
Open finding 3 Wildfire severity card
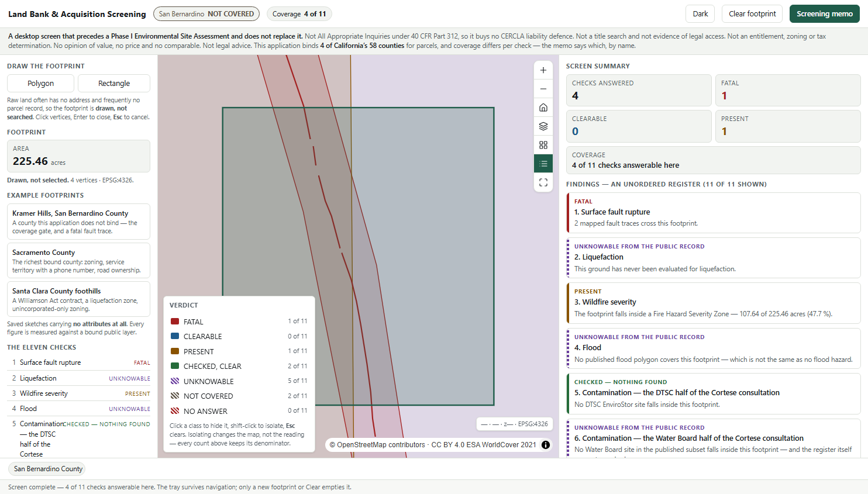pos(714,303)
